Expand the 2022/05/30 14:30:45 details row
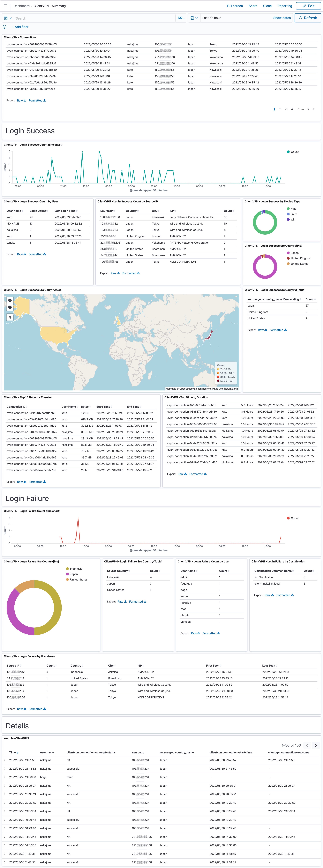 pyautogui.click(x=5, y=837)
